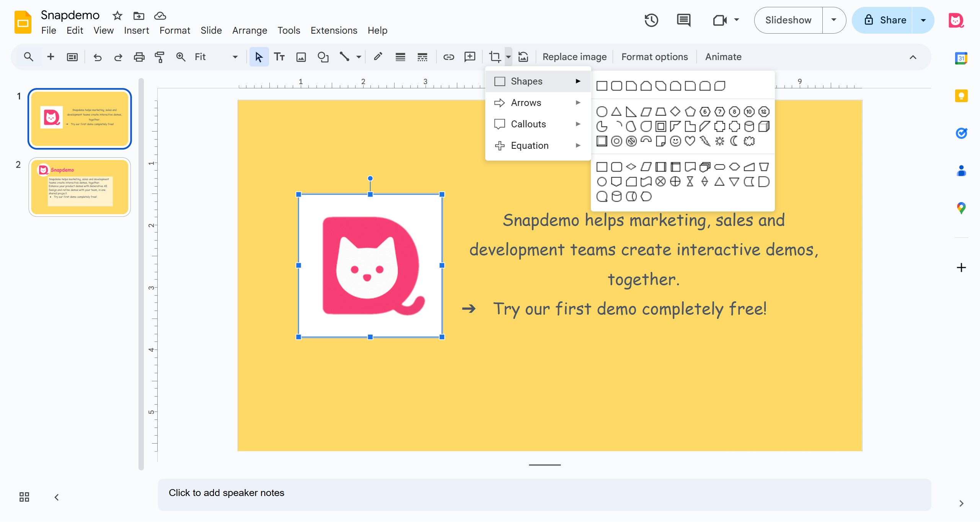Image resolution: width=980 pixels, height=522 pixels.
Task: Click the zoom magnifier icon
Action: 181,57
